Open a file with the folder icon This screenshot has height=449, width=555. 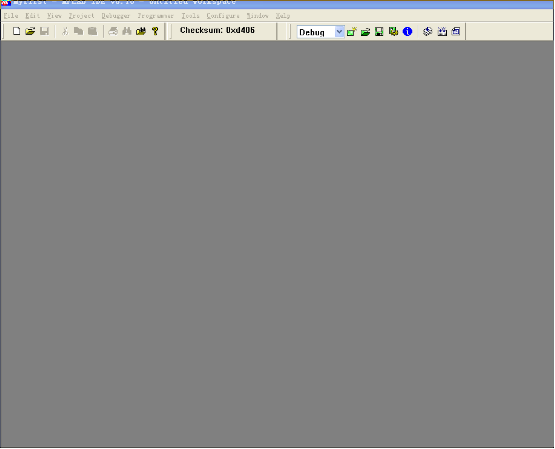(x=30, y=31)
